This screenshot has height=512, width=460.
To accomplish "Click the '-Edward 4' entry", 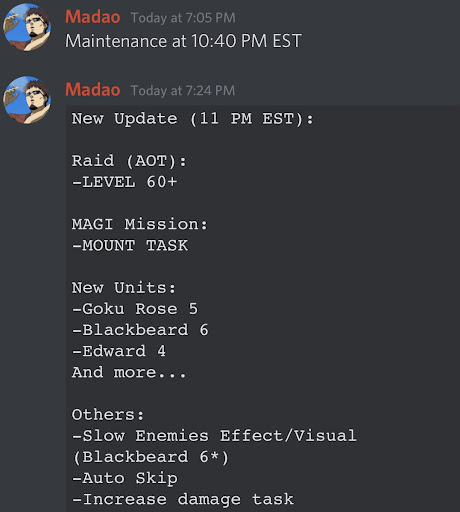I will (119, 351).
